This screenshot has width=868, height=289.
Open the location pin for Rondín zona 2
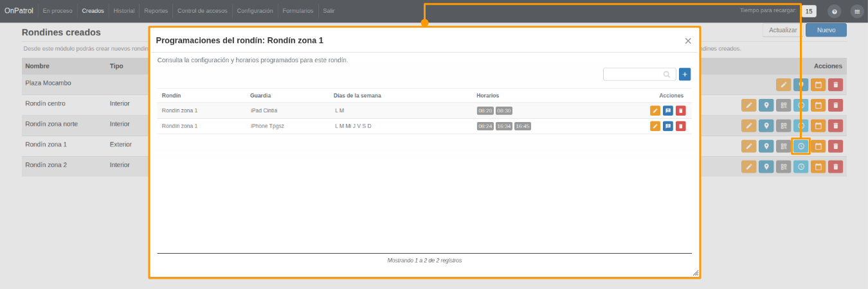766,167
